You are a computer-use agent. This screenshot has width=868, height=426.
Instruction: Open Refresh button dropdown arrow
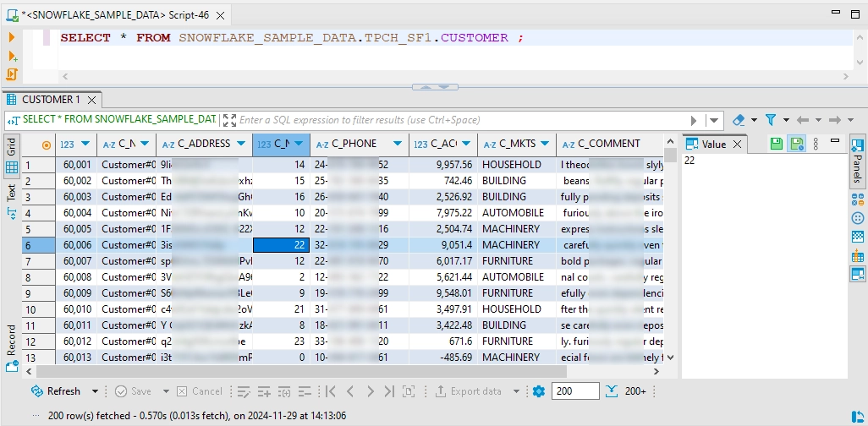point(95,391)
